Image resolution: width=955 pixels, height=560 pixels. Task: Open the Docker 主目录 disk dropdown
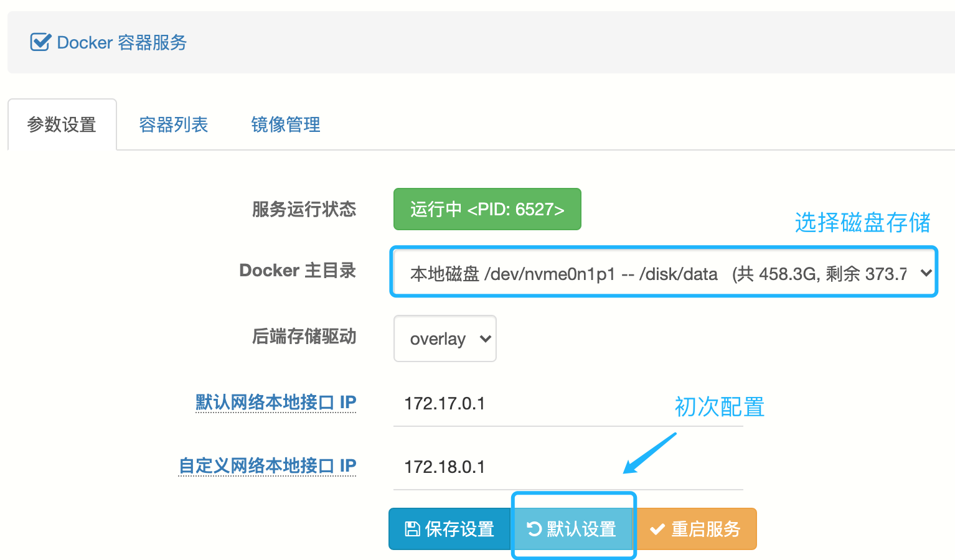point(664,273)
